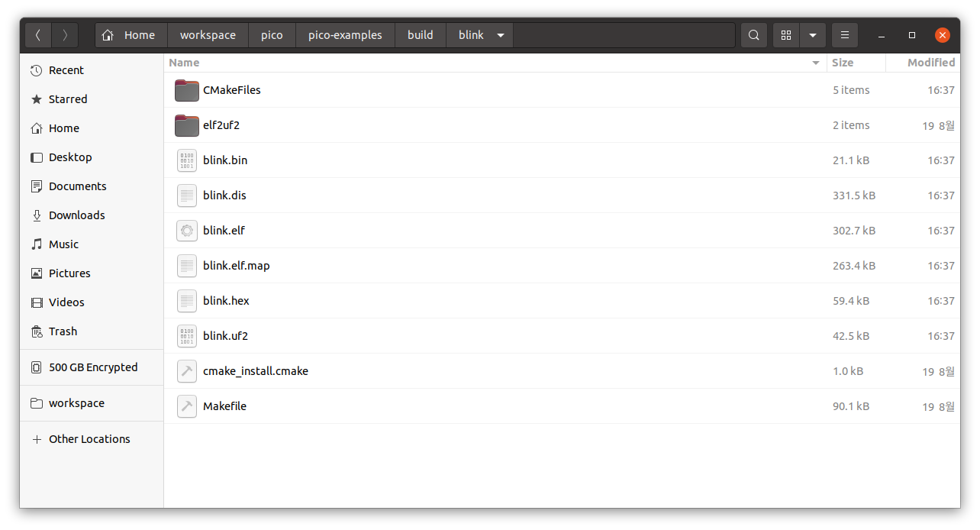Open the blink path dropdown arrow
980x530 pixels.
tap(501, 35)
